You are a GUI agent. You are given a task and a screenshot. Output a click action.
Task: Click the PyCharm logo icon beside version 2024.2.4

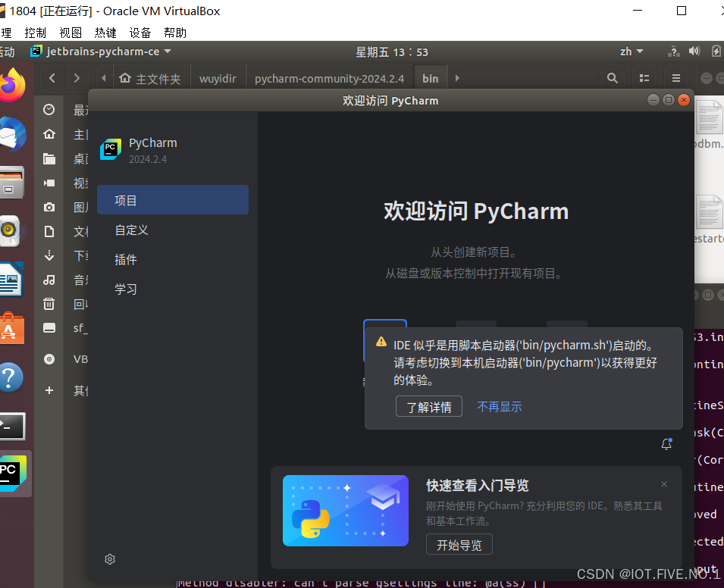click(111, 149)
